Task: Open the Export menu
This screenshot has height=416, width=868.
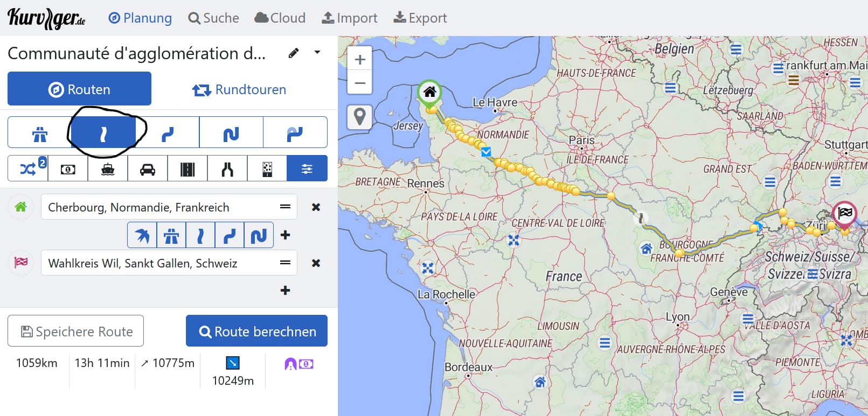Action: point(420,18)
